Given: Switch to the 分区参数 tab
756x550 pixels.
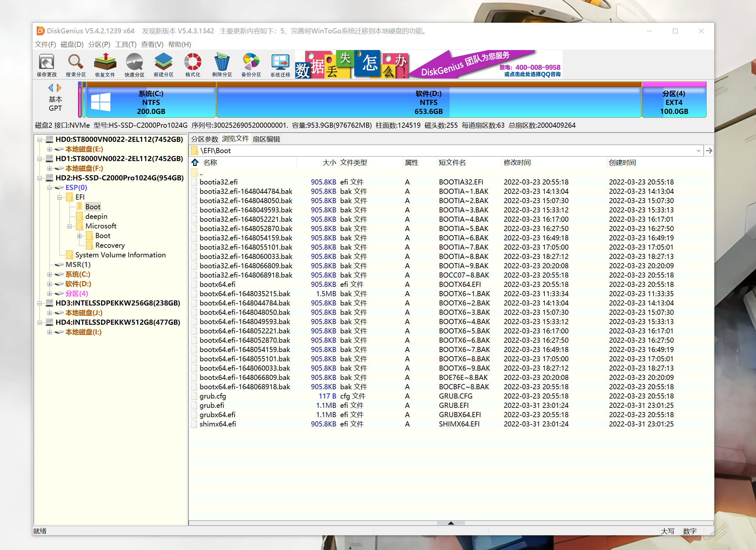Looking at the screenshot, I should [x=204, y=139].
